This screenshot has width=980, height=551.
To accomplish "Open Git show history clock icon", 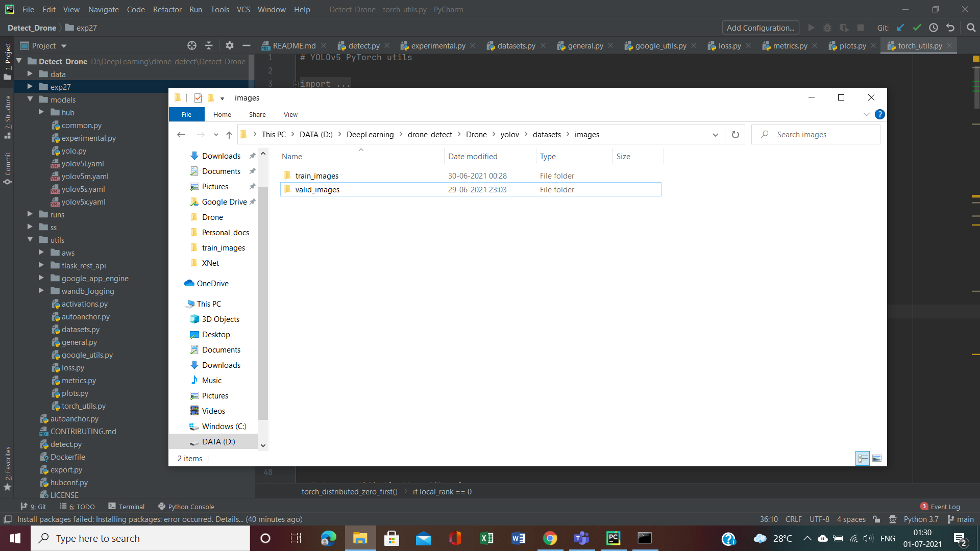I will tap(934, 28).
